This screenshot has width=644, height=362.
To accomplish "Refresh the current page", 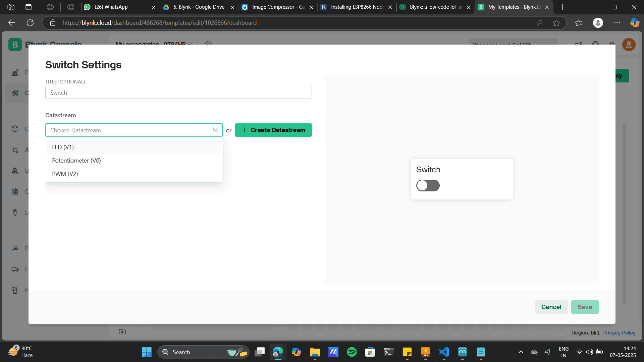I will [x=30, y=23].
